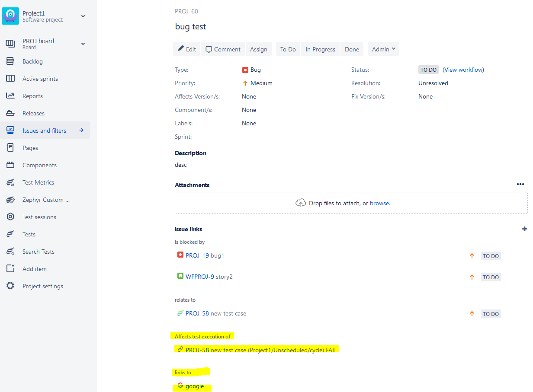Open linked issue WFPROJ-9

[200, 277]
